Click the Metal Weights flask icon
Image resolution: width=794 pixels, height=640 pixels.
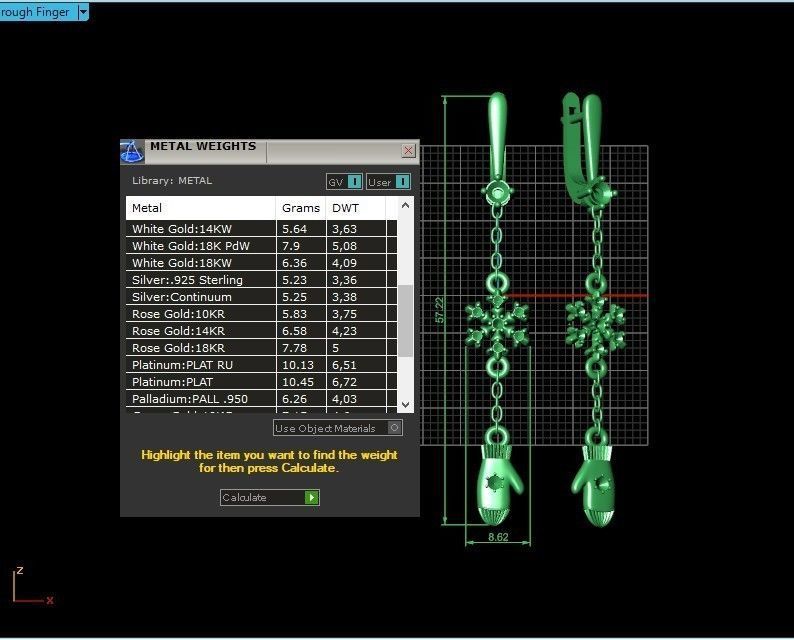pyautogui.click(x=132, y=151)
